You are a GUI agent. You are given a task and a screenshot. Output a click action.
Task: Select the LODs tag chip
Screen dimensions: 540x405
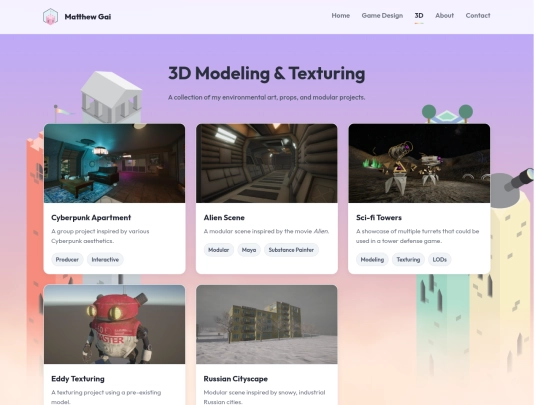tap(439, 260)
